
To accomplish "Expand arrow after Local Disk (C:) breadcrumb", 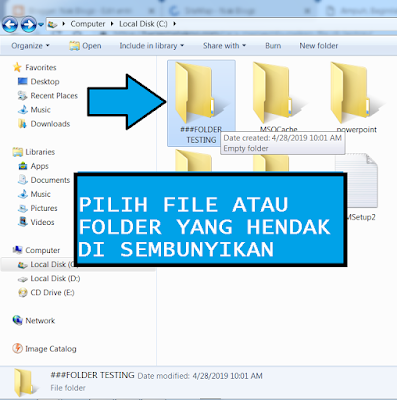I will (174, 24).
